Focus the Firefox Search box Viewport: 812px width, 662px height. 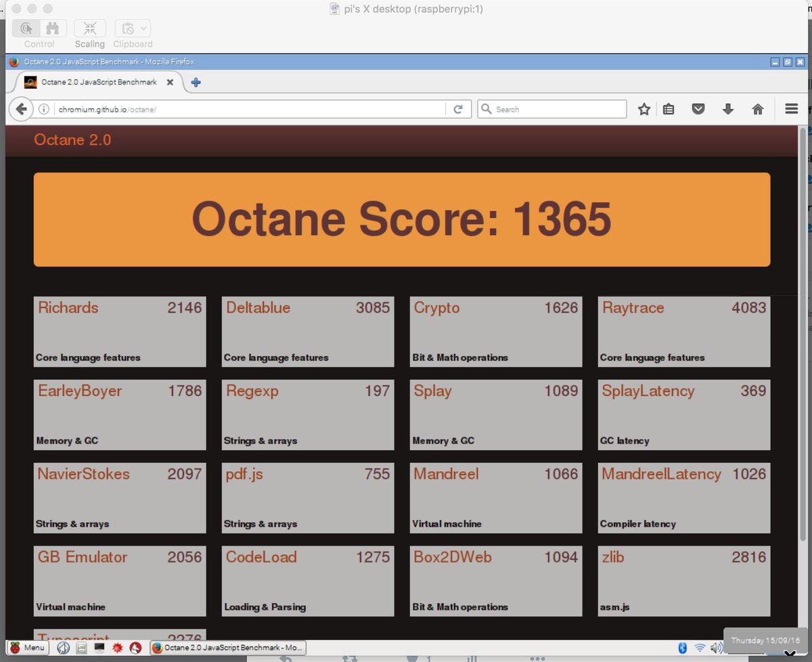click(552, 109)
